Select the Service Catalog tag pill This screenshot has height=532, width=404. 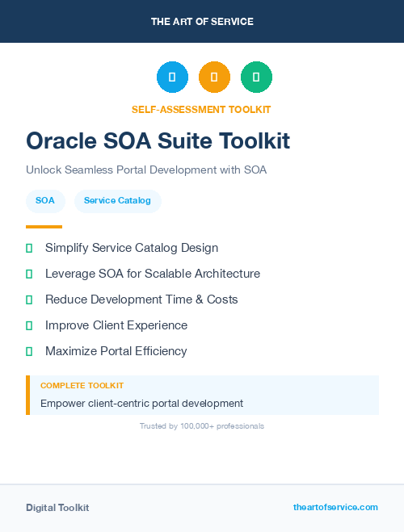[117, 201]
